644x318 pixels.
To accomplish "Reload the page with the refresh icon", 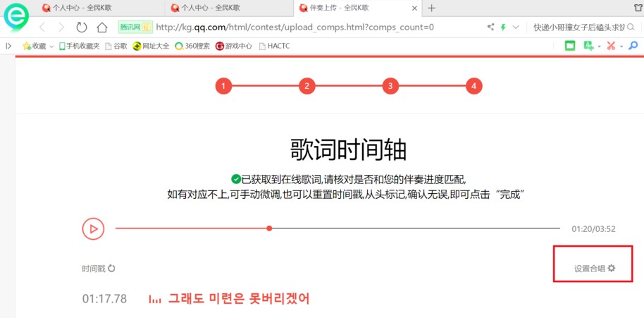I will point(82,27).
